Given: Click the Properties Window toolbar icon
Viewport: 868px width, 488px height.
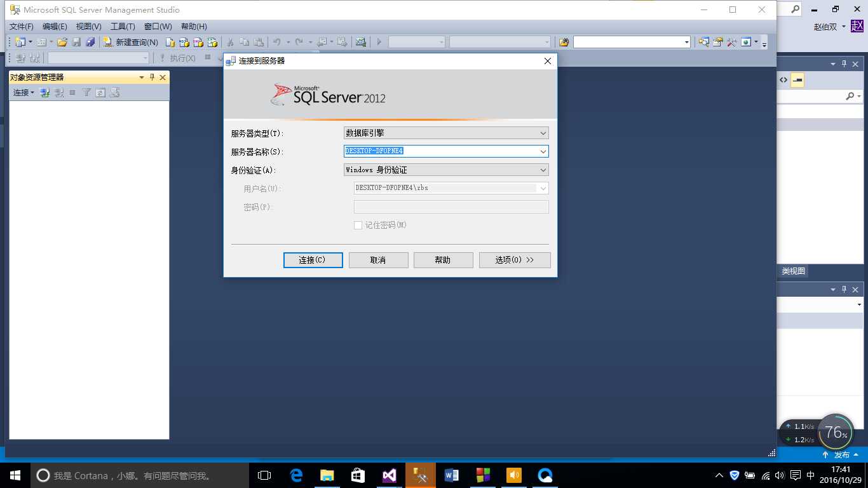Looking at the screenshot, I should point(718,42).
